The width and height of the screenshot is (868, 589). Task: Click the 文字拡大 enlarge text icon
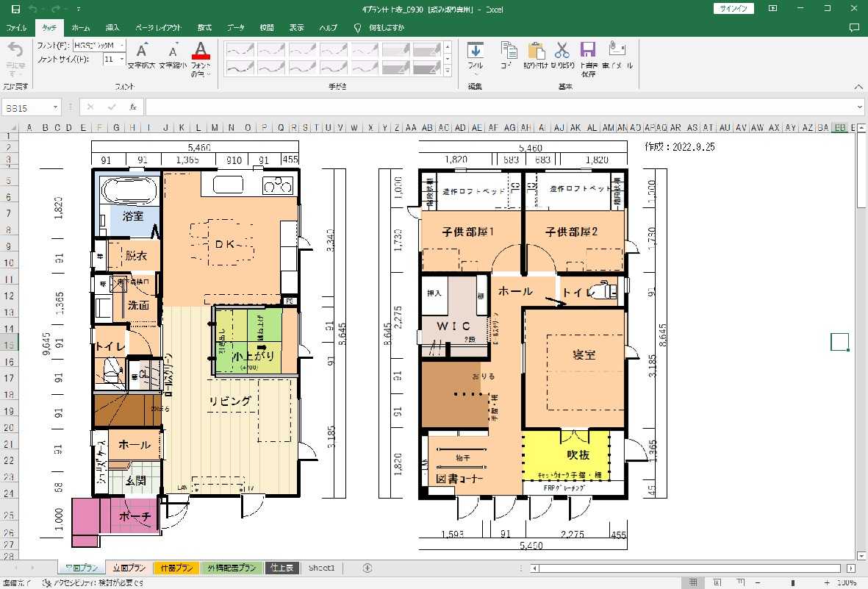[142, 51]
